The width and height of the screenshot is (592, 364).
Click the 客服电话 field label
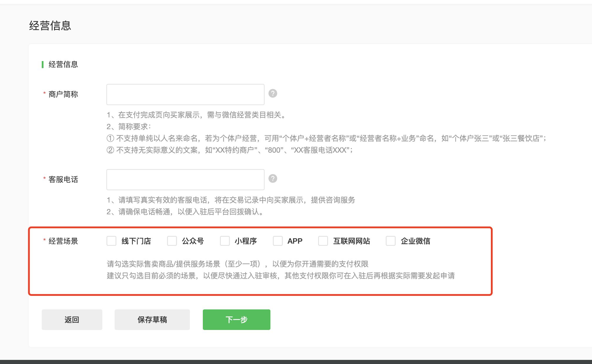(x=63, y=179)
